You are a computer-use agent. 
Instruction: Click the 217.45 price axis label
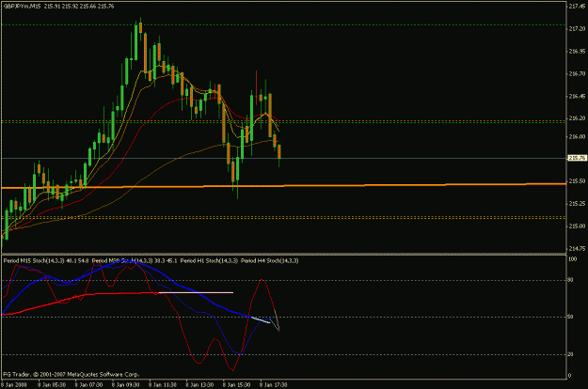577,6
